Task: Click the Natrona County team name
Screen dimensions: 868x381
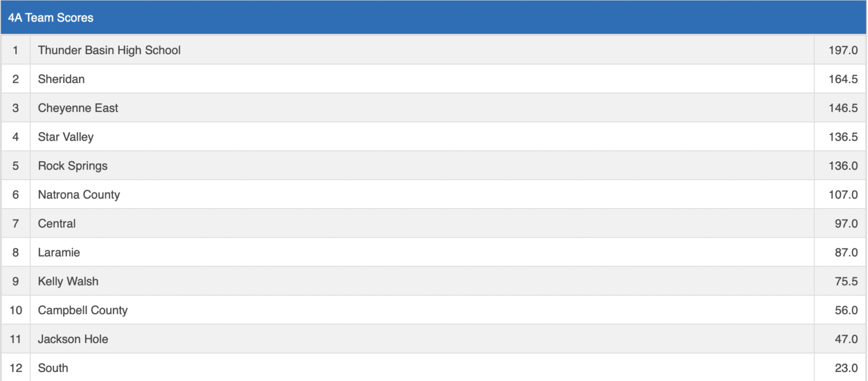Action: (x=79, y=194)
